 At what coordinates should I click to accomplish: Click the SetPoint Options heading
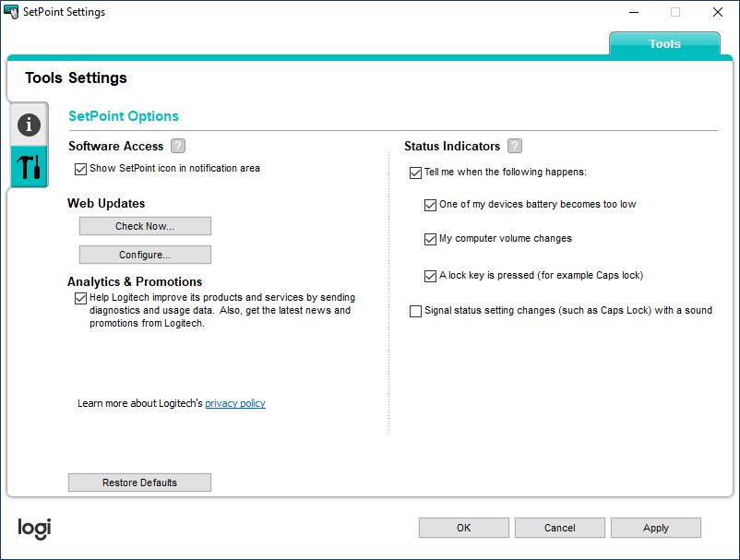pos(124,116)
